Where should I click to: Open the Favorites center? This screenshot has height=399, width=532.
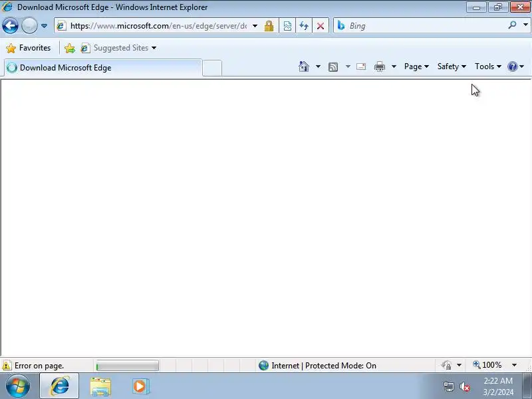(x=29, y=48)
